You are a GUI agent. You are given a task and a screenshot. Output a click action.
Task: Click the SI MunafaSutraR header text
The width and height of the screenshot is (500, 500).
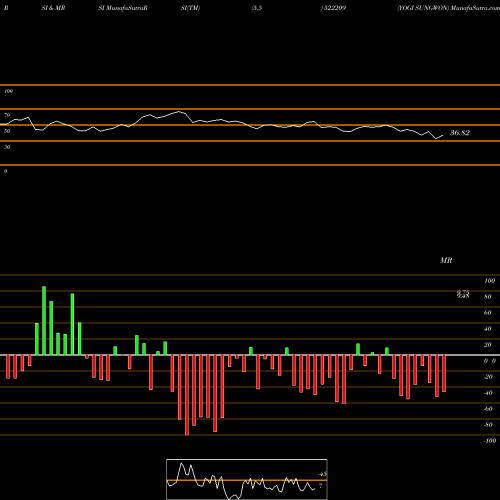123,8
